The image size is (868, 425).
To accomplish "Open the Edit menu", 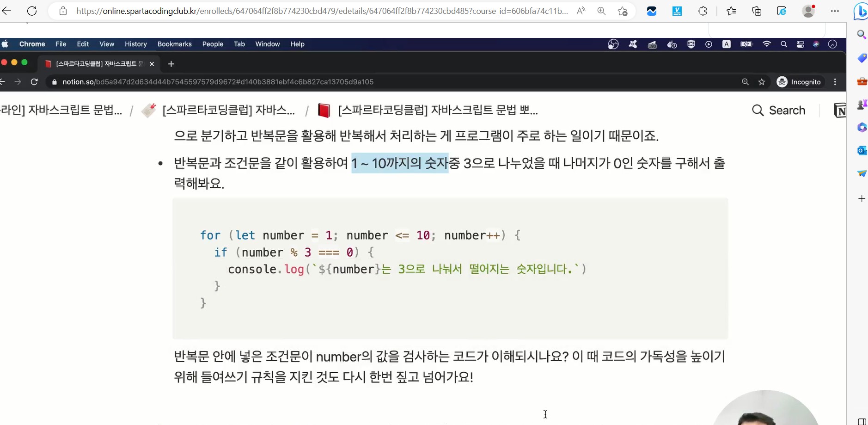I will coord(83,44).
